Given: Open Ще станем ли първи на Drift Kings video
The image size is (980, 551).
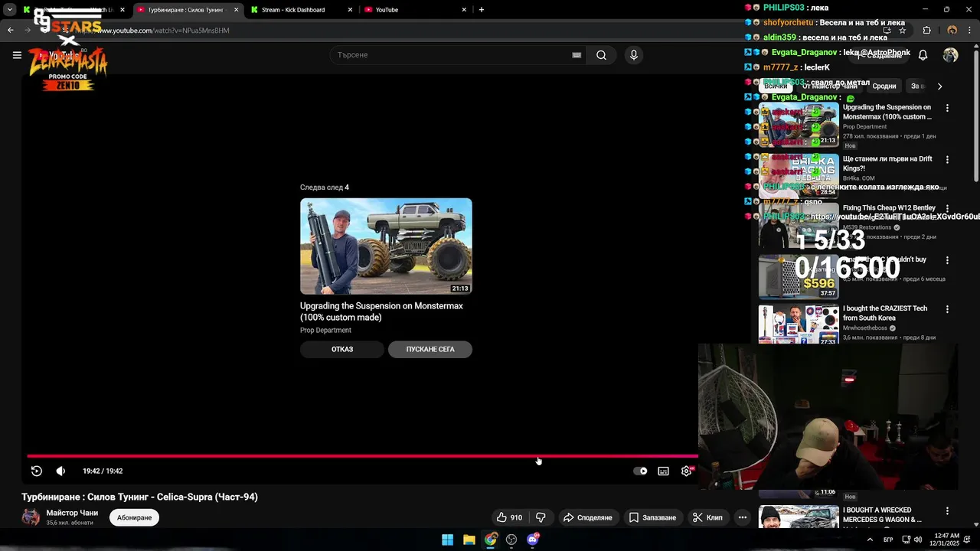Looking at the screenshot, I should pyautogui.click(x=887, y=164).
